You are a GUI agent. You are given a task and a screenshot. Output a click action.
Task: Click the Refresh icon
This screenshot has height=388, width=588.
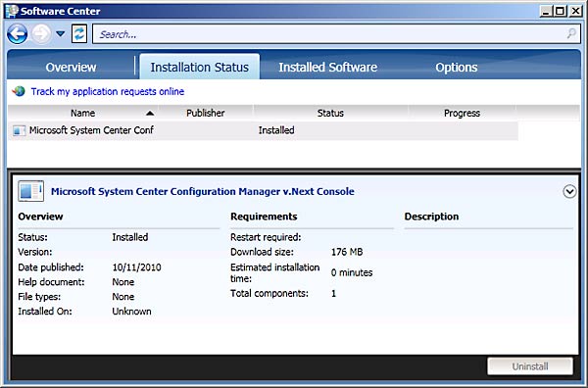click(x=79, y=34)
